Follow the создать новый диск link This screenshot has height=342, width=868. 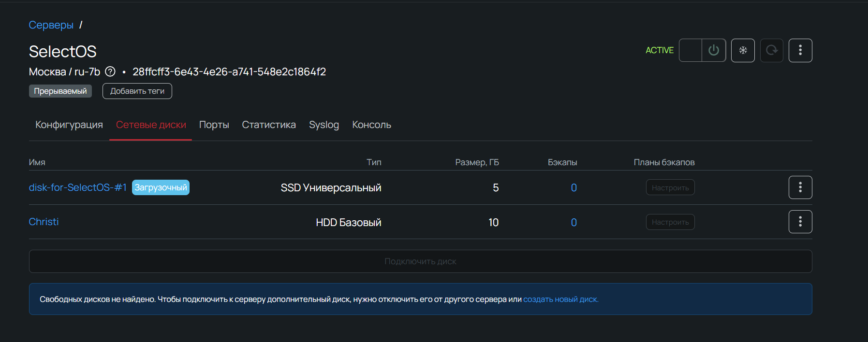[x=560, y=299]
